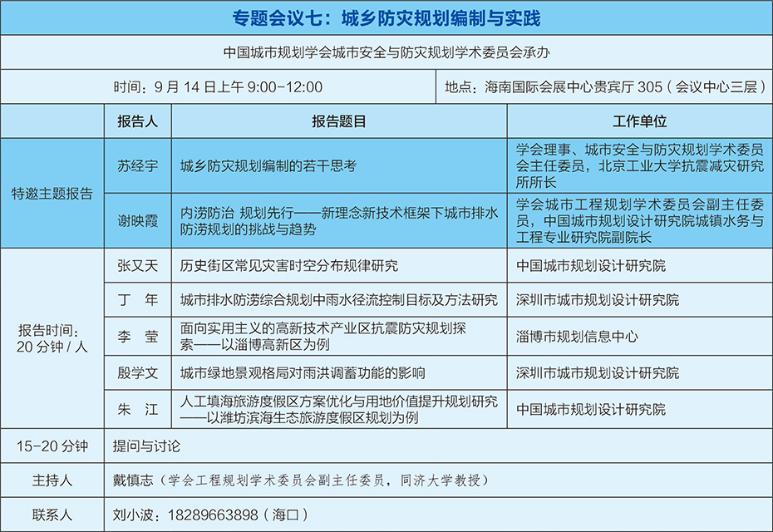The width and height of the screenshot is (773, 532).
Task: Click the organizer line 中国城市规划学会城市安全与防灾规划学术委员会承办
Action: click(x=386, y=52)
